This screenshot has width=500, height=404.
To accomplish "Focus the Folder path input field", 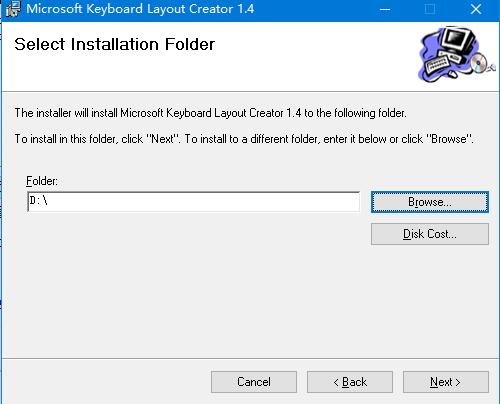I will (x=193, y=201).
